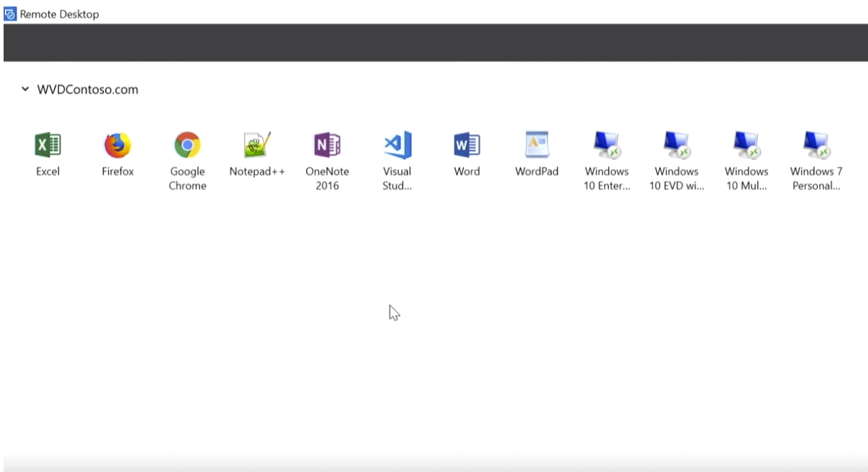This screenshot has height=472, width=868.
Task: Launch the WordPad icon
Action: [x=537, y=146]
